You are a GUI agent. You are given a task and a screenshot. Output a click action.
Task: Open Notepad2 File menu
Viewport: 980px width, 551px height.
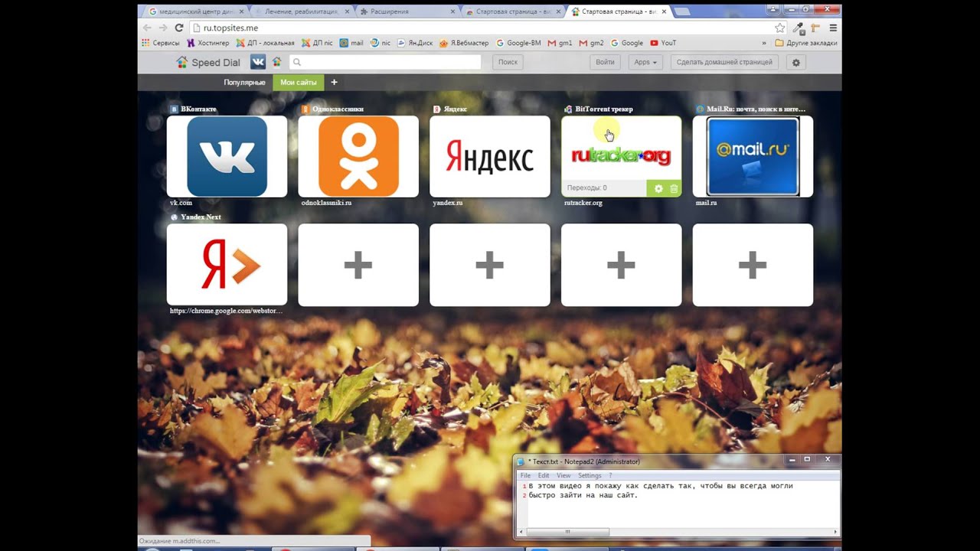525,475
